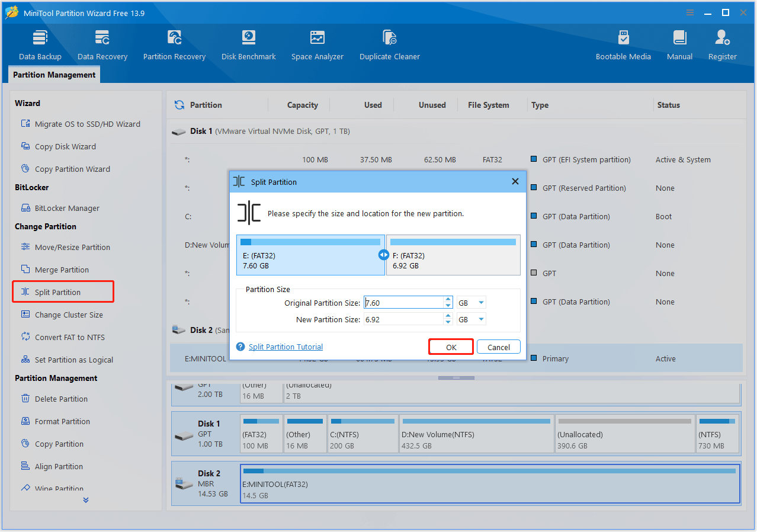
Task: Click Disk 1 GPT label in disk map
Action: click(210, 434)
